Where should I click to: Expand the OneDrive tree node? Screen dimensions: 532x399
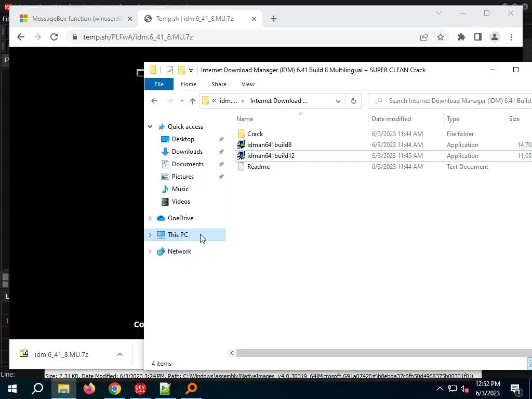pyautogui.click(x=150, y=218)
